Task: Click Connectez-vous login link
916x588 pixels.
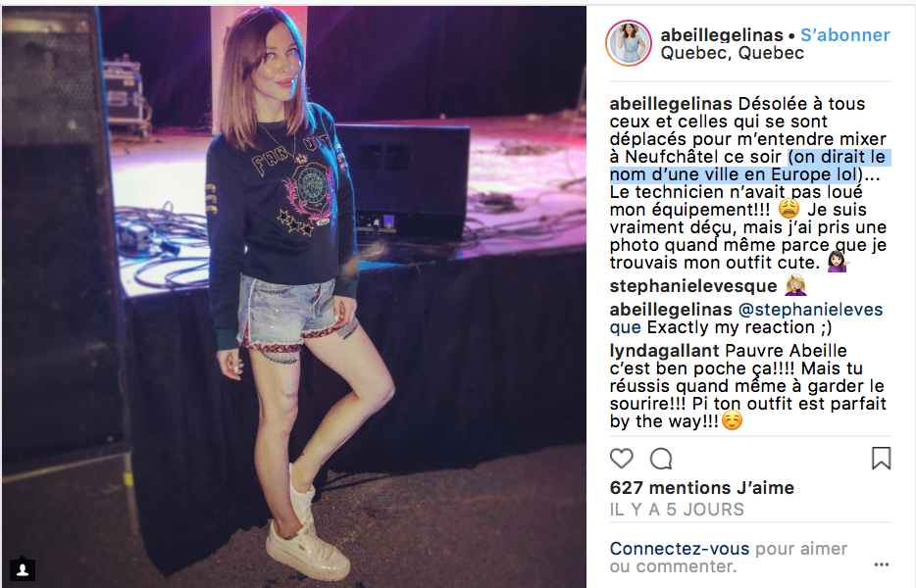Action: 679,549
